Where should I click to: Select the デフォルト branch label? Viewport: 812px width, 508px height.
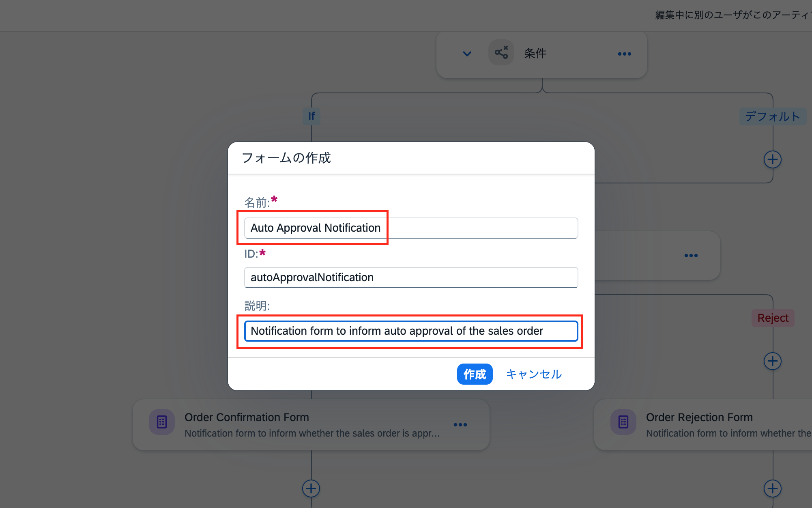pos(773,116)
